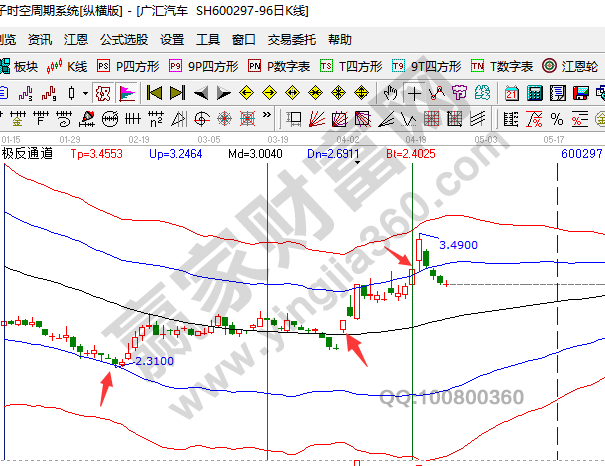Open the 交易委托 menu
The height and width of the screenshot is (466, 605).
click(x=291, y=40)
